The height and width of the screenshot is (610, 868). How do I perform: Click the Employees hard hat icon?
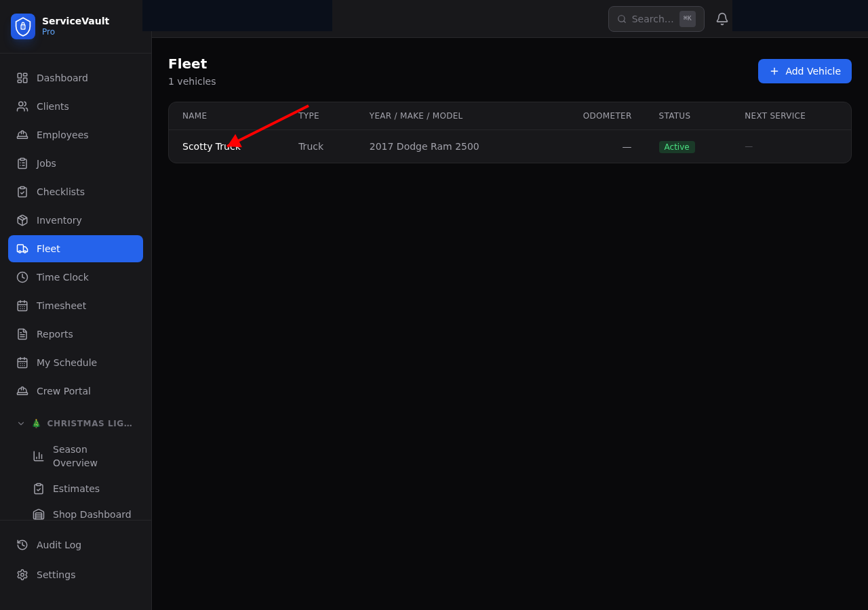[22, 135]
